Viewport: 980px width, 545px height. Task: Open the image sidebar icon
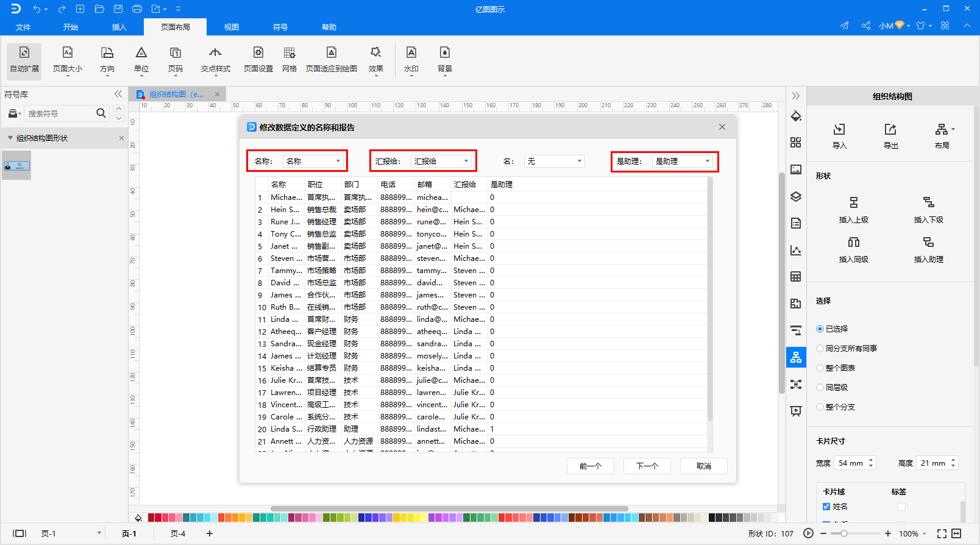796,169
